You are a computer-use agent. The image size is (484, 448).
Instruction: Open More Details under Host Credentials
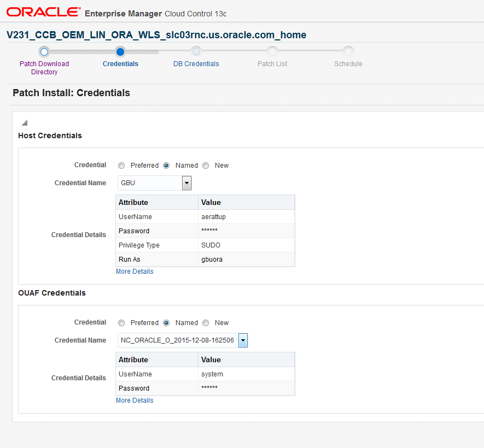[x=135, y=272]
